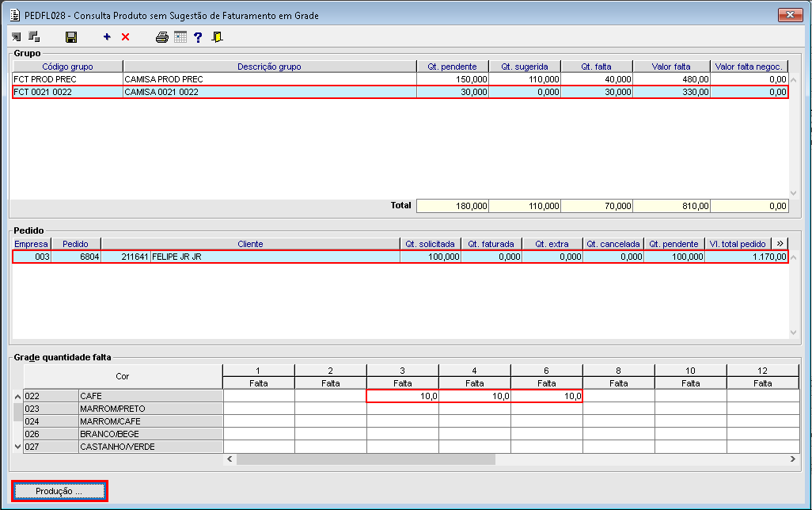Click the Valor falta negoc. column header
Image resolution: width=812 pixels, height=510 pixels.
point(749,67)
